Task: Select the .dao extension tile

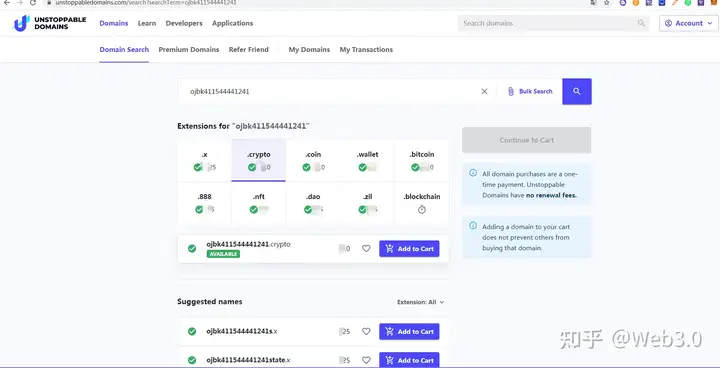Action: 313,203
